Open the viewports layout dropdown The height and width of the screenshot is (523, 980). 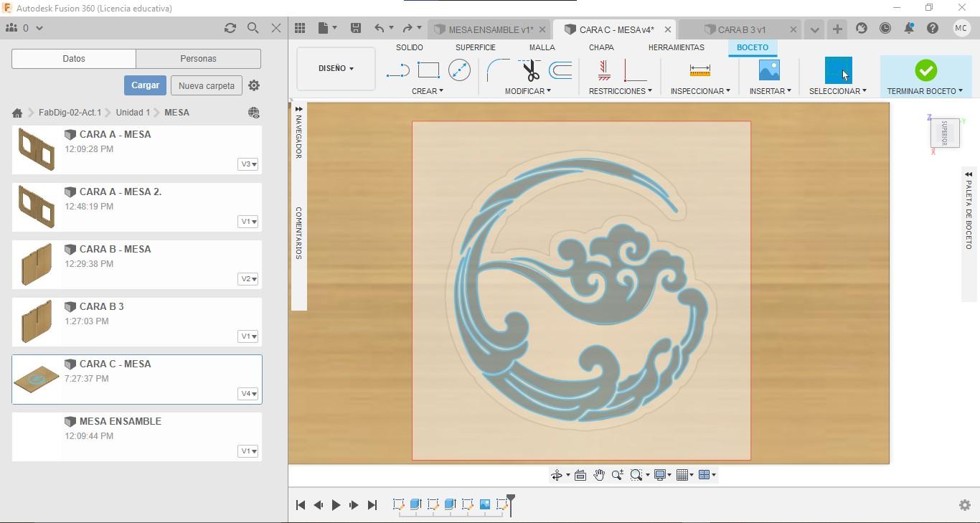[707, 475]
